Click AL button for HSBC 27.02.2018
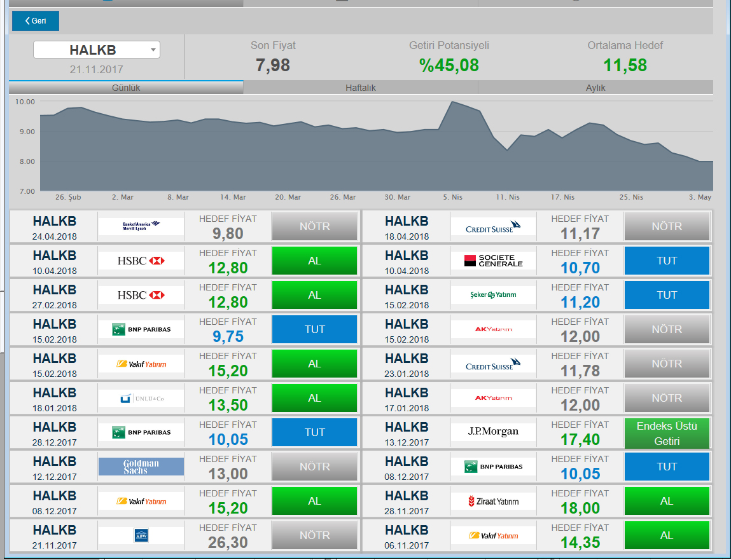Image resolution: width=731 pixels, height=560 pixels. (x=315, y=296)
